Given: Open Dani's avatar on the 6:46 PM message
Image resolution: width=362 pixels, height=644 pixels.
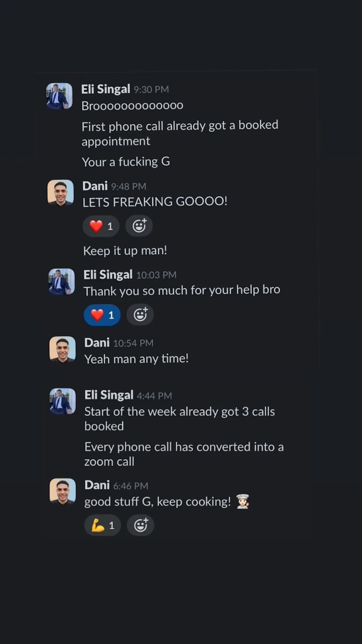Looking at the screenshot, I should pos(63,492).
